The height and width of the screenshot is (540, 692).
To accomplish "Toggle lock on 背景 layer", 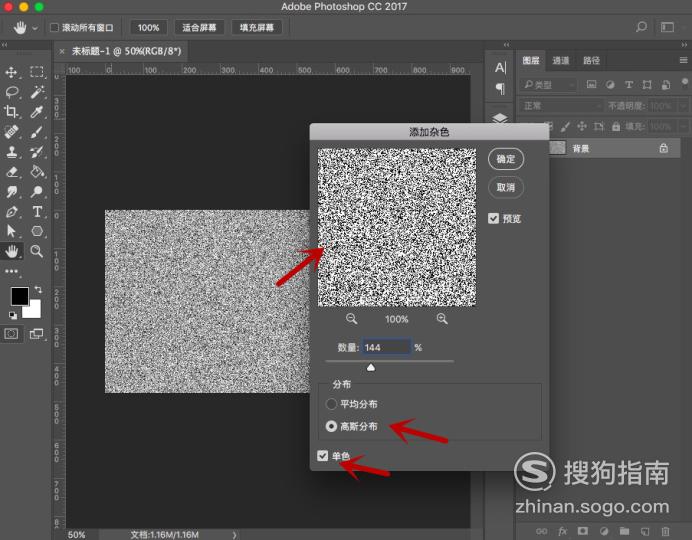I will coord(663,148).
